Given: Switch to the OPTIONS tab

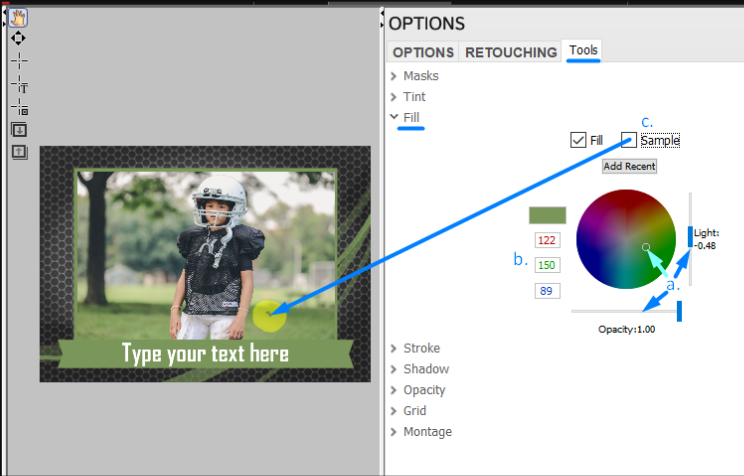Looking at the screenshot, I should point(423,52).
